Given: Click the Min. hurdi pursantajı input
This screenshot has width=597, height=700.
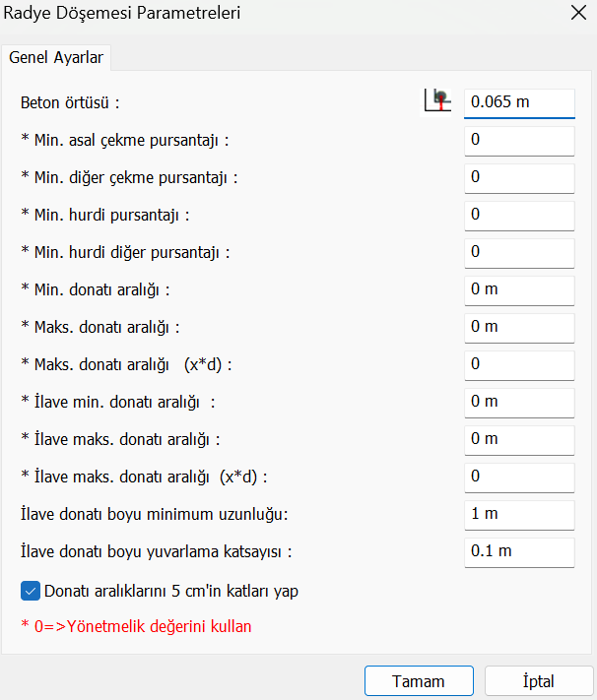Looking at the screenshot, I should [518, 215].
